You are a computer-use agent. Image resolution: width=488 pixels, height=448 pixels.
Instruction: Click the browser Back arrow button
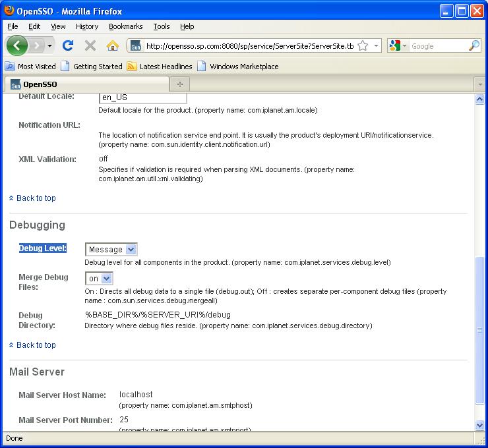17,45
